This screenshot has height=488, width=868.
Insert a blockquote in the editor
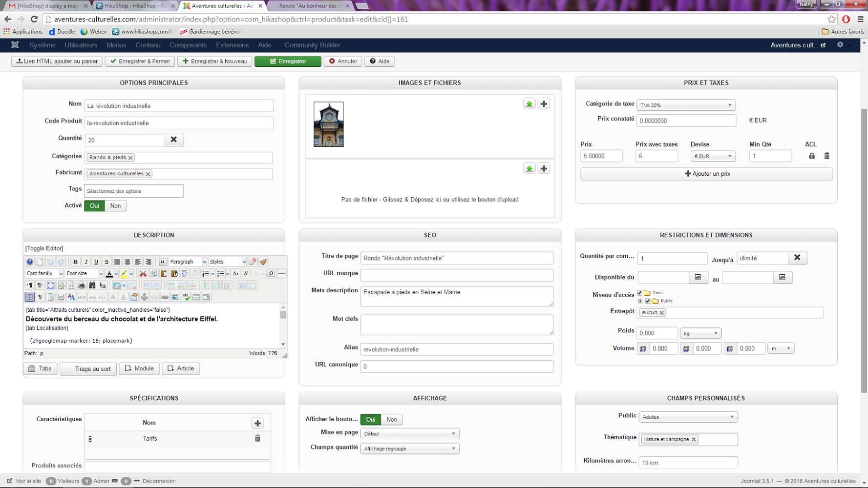163,262
